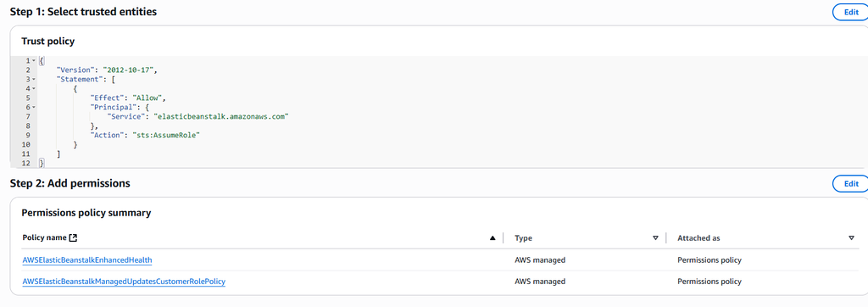Click Trust policy heading

point(47,41)
